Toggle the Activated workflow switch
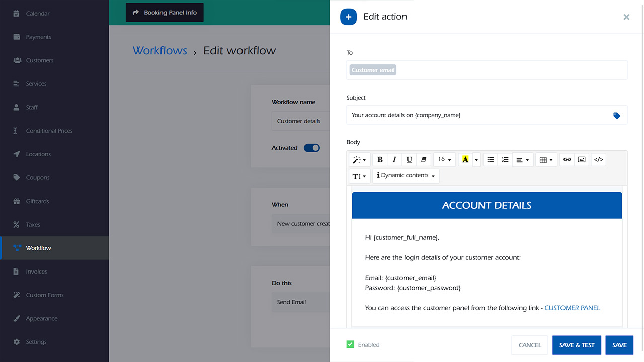Image resolution: width=644 pixels, height=362 pixels. point(312,148)
